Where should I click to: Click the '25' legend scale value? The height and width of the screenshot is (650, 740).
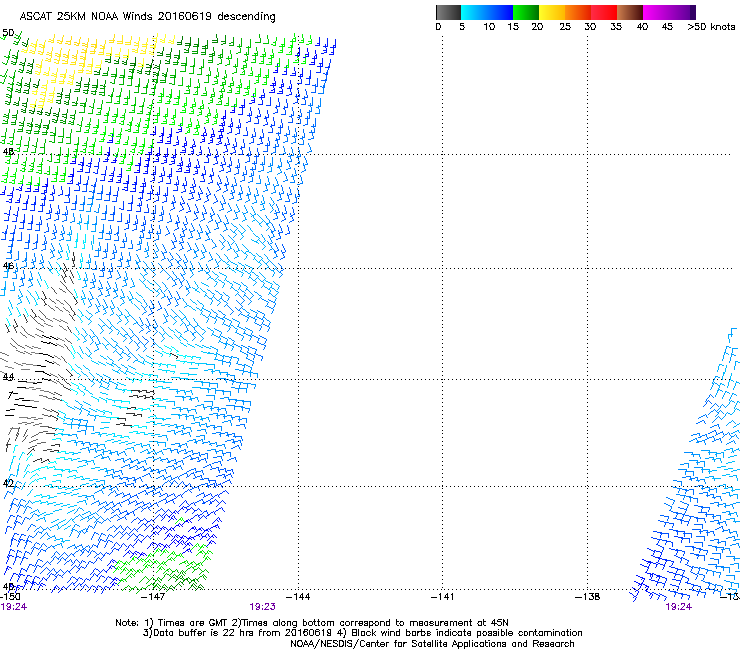565,27
